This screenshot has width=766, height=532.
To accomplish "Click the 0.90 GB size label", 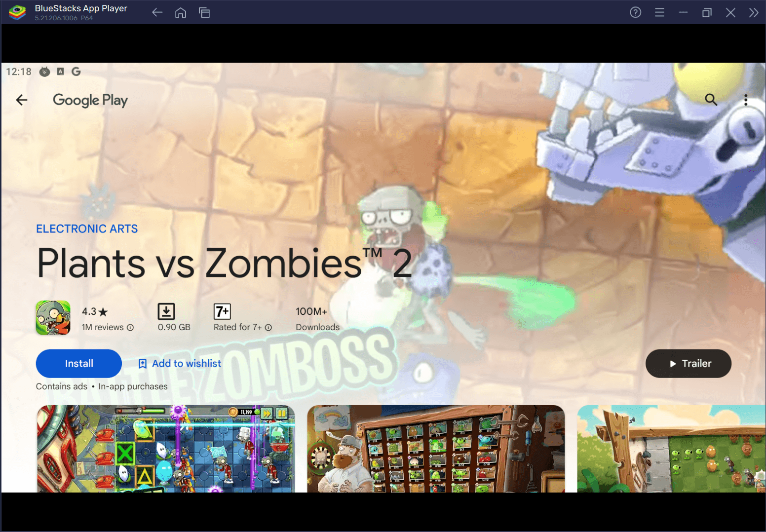I will click(174, 327).
